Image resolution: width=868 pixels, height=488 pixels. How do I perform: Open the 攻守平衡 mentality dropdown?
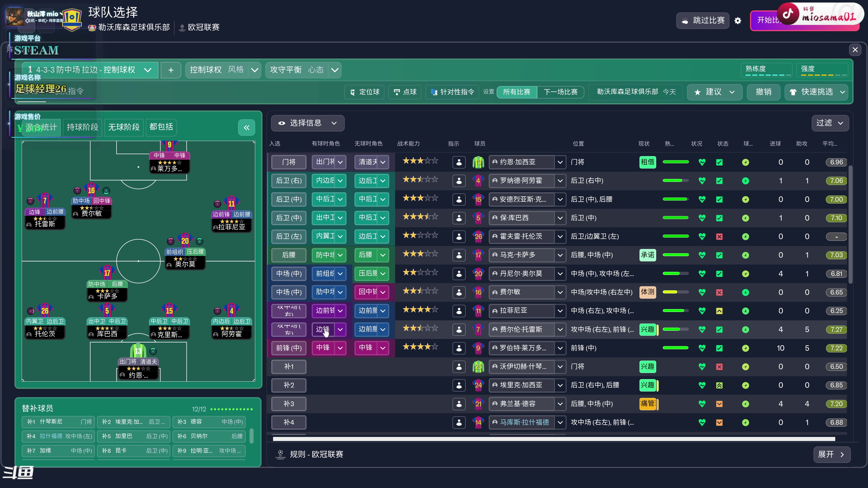pos(335,70)
